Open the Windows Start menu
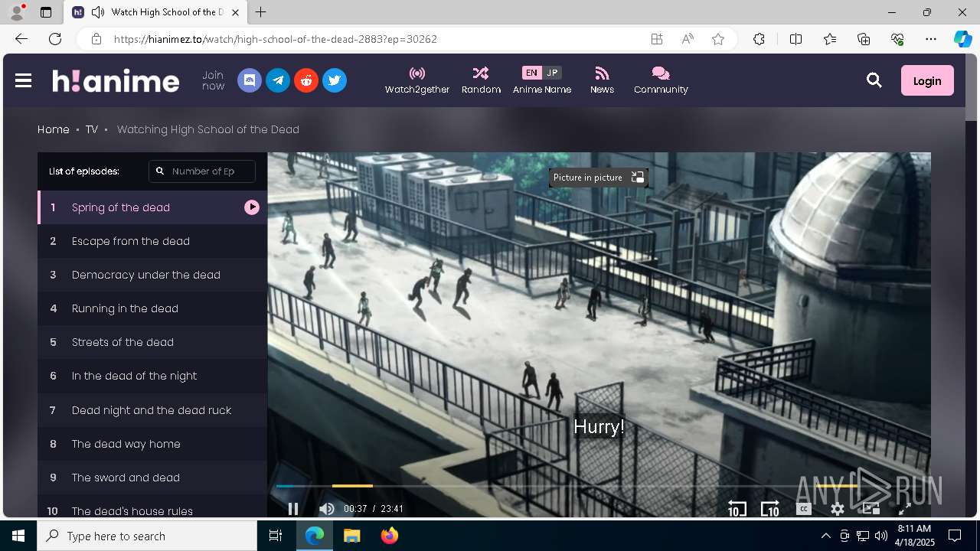 point(18,536)
